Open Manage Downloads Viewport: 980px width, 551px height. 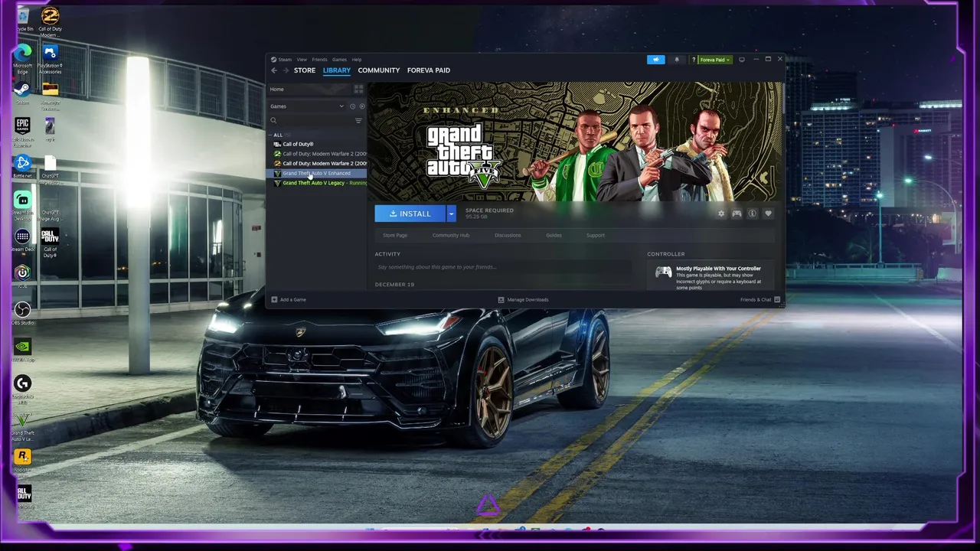coord(523,299)
